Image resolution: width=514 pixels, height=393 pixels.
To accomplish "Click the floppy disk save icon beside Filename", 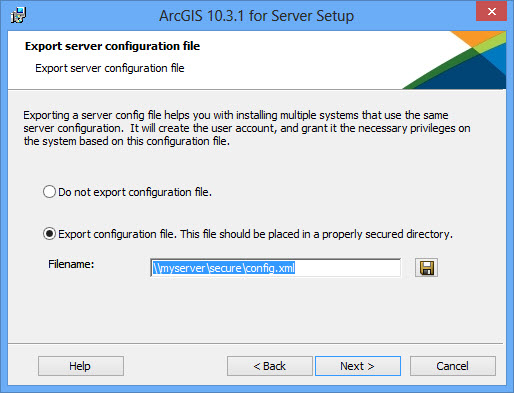I will pyautogui.click(x=426, y=268).
